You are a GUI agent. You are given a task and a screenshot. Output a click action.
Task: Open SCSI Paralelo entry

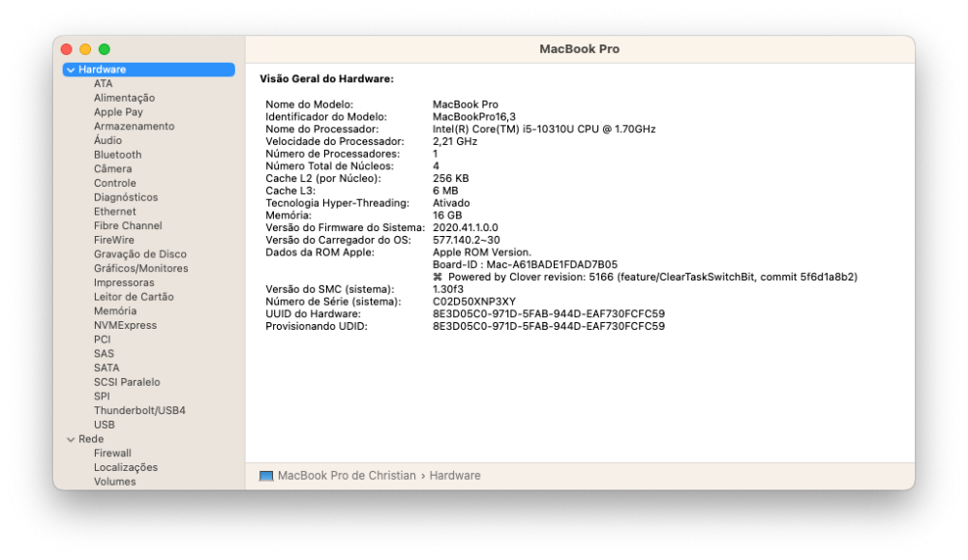click(x=127, y=382)
